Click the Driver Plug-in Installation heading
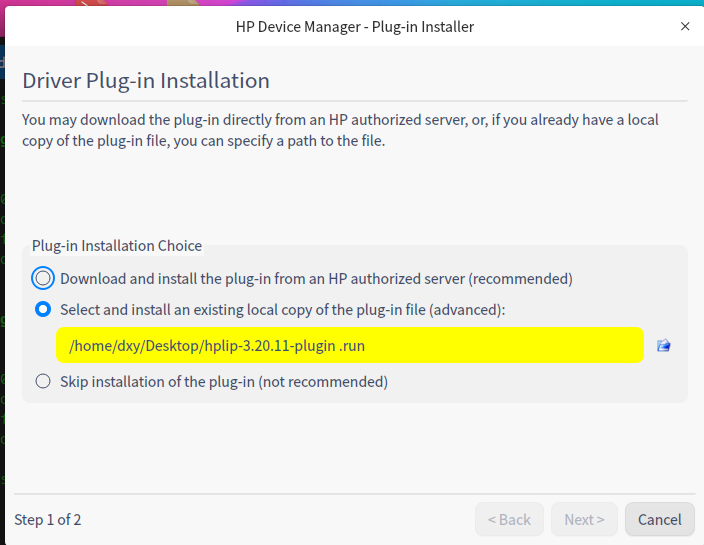 (146, 81)
